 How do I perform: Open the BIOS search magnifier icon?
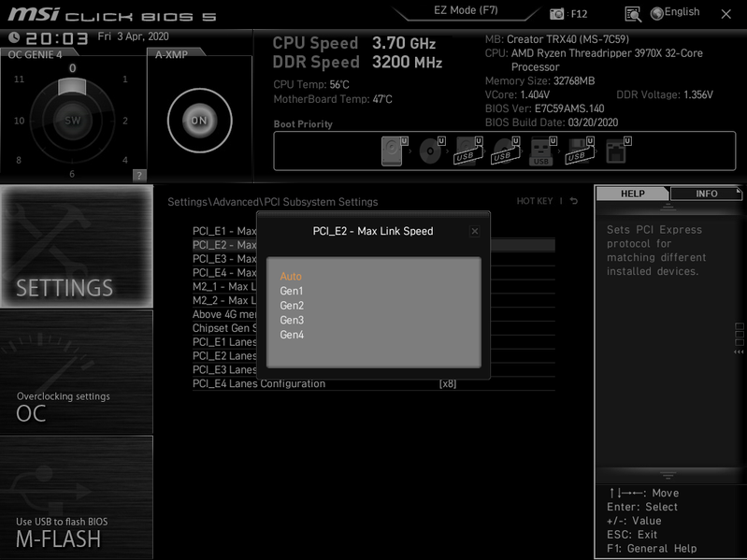point(633,14)
